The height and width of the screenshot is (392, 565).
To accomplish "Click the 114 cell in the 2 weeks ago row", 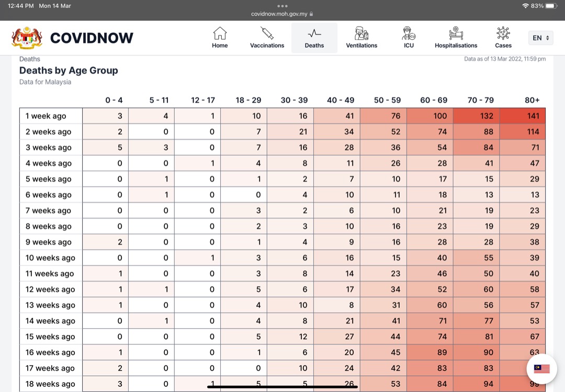I will [523, 132].
